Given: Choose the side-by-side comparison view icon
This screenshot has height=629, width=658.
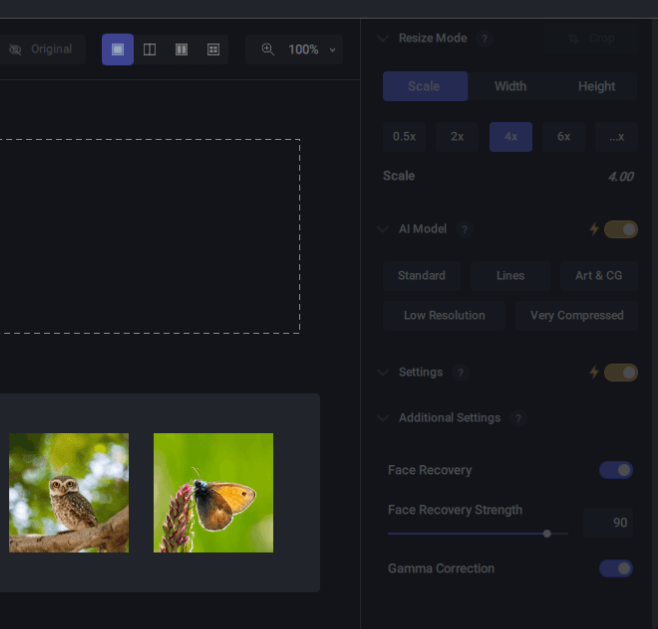Looking at the screenshot, I should 181,49.
